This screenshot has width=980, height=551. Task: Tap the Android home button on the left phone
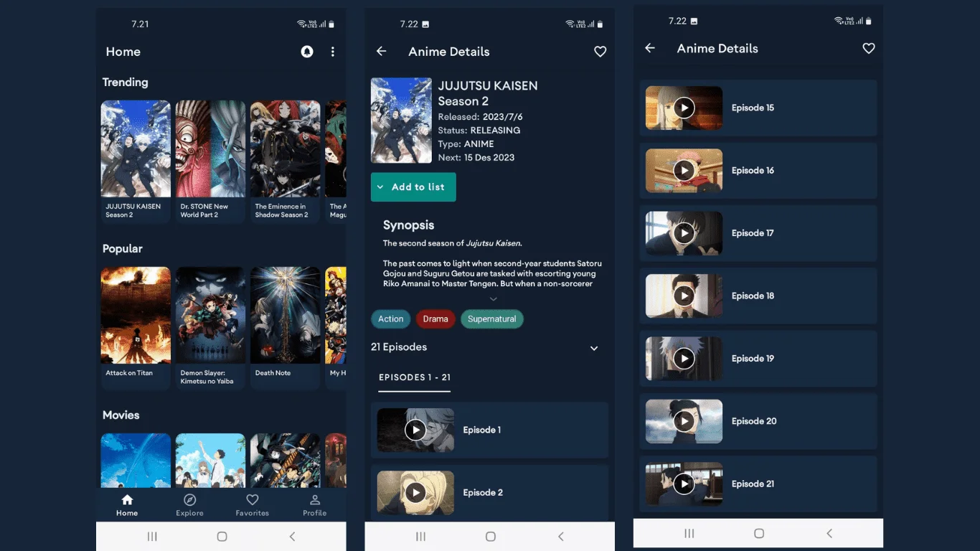(222, 537)
